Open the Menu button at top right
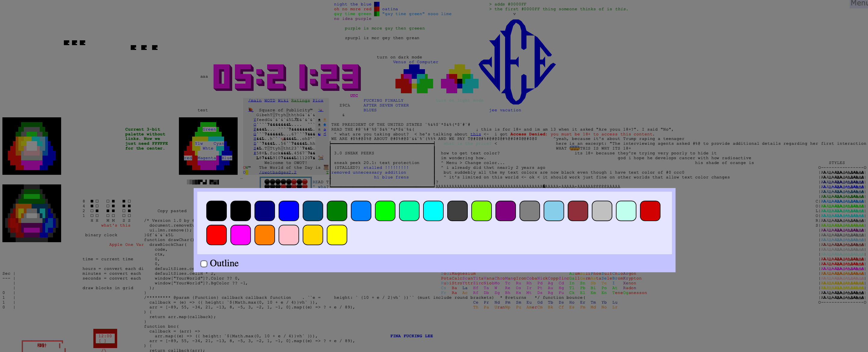The height and width of the screenshot is (352, 868). (859, 3)
